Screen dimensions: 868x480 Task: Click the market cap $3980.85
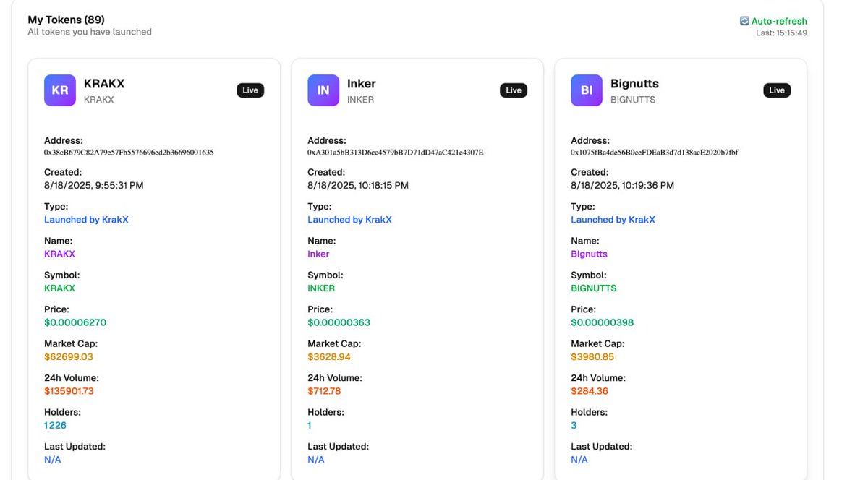tap(592, 357)
